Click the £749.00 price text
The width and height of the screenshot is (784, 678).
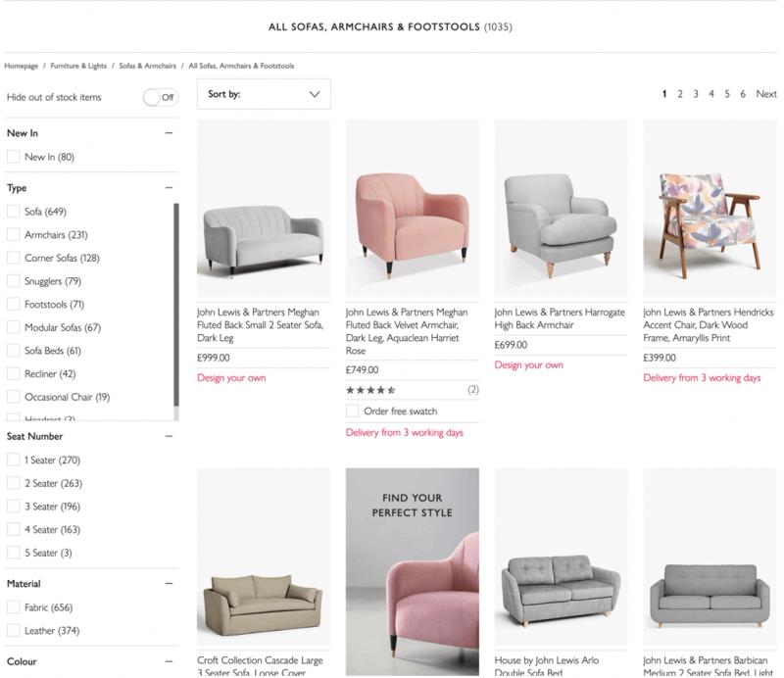click(x=362, y=370)
